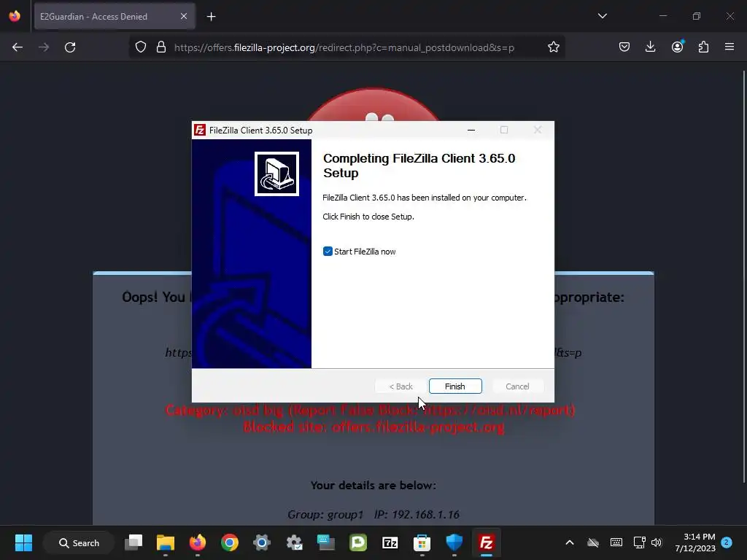747x560 pixels.
Task: Click 'Blocked site: offers.filezilla-project.org' text
Action: 373,427
